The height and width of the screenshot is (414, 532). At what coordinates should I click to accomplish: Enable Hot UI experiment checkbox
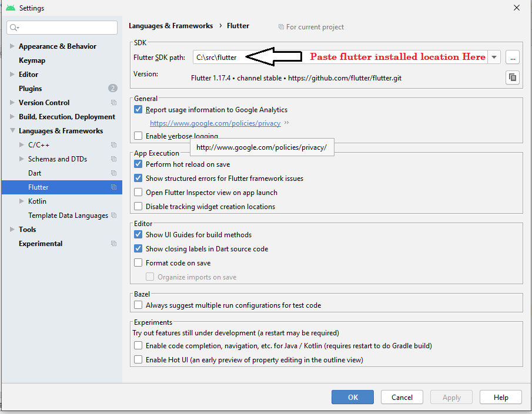(x=138, y=359)
